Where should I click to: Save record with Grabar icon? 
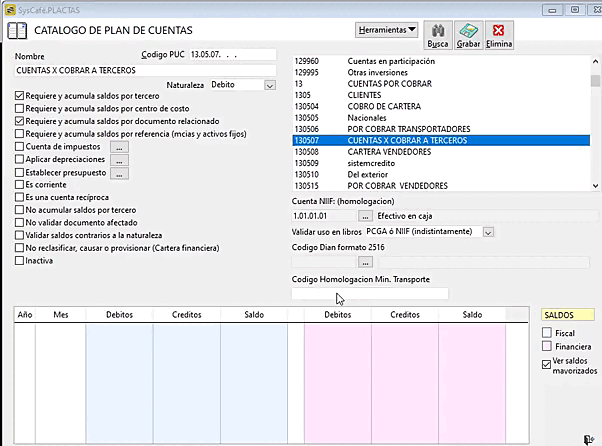(x=468, y=35)
